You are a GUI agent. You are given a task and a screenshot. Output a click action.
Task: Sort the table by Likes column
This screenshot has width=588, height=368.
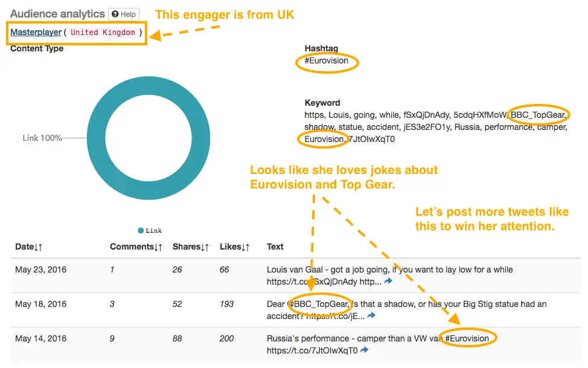point(234,247)
